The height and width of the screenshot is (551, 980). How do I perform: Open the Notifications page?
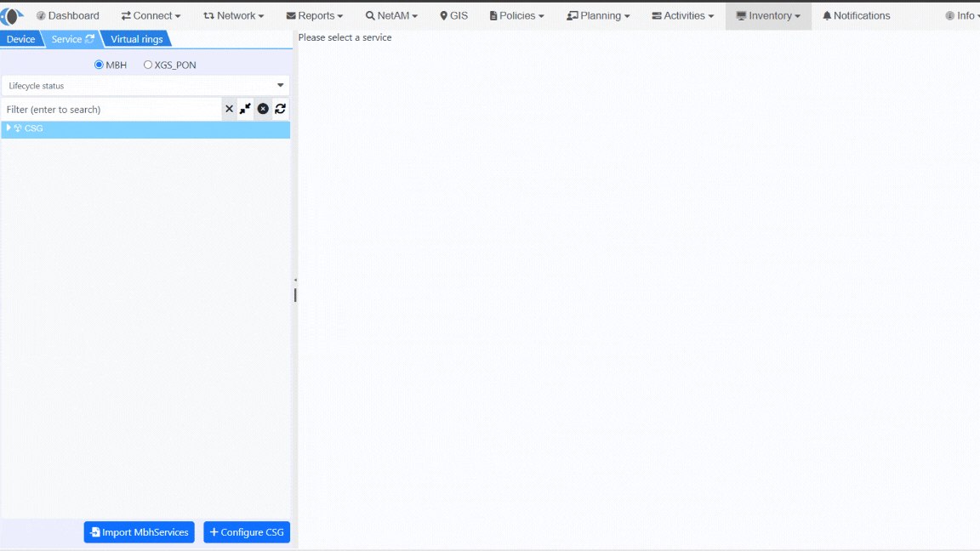point(857,15)
